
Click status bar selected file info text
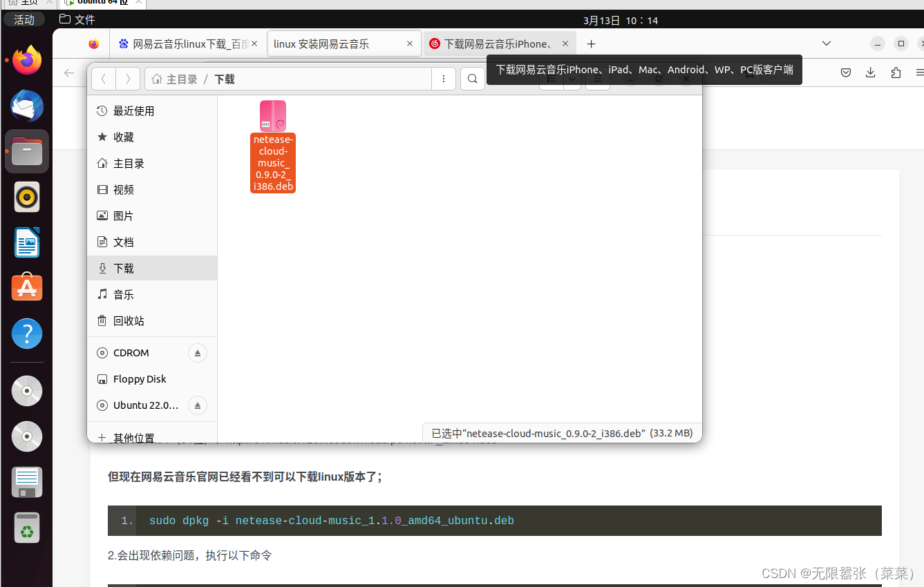(x=562, y=433)
